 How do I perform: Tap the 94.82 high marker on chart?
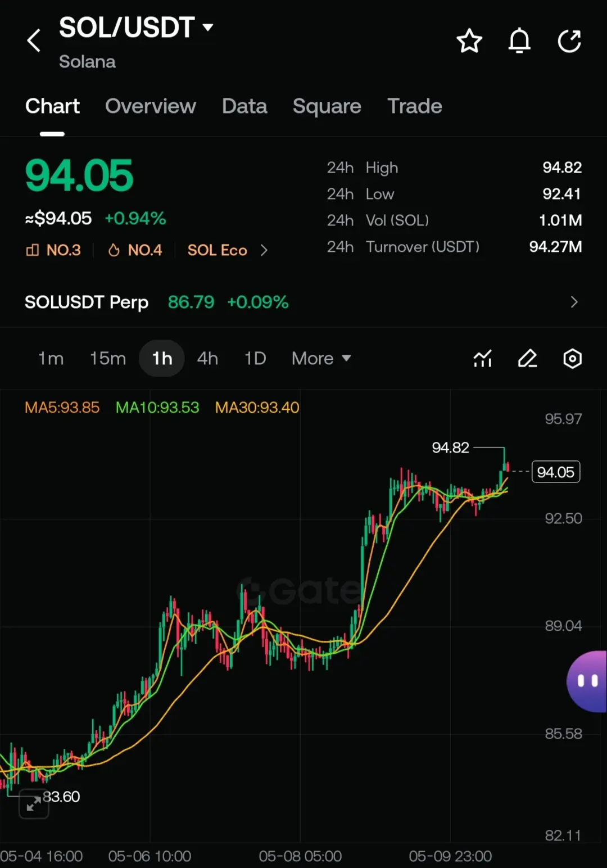tap(450, 447)
